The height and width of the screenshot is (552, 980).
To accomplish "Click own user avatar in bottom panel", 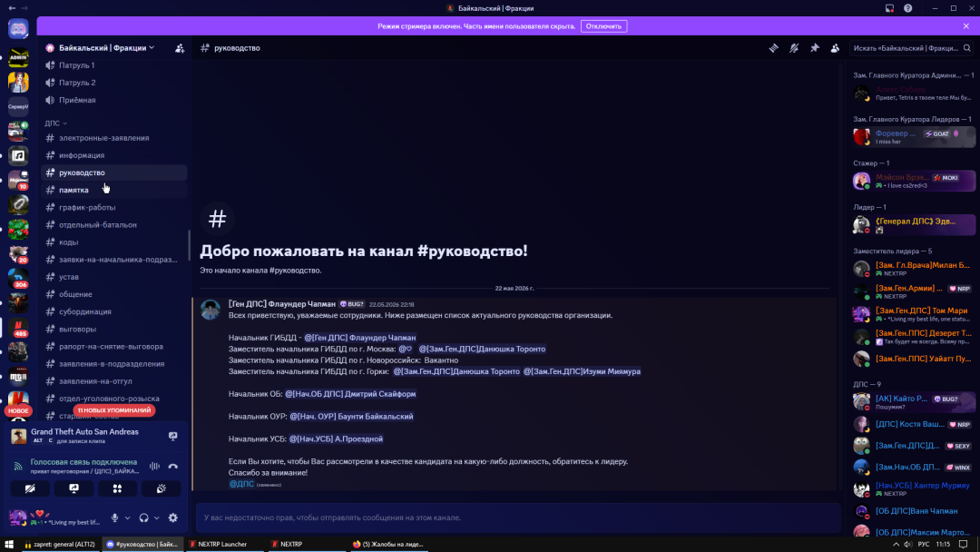I will (x=18, y=517).
